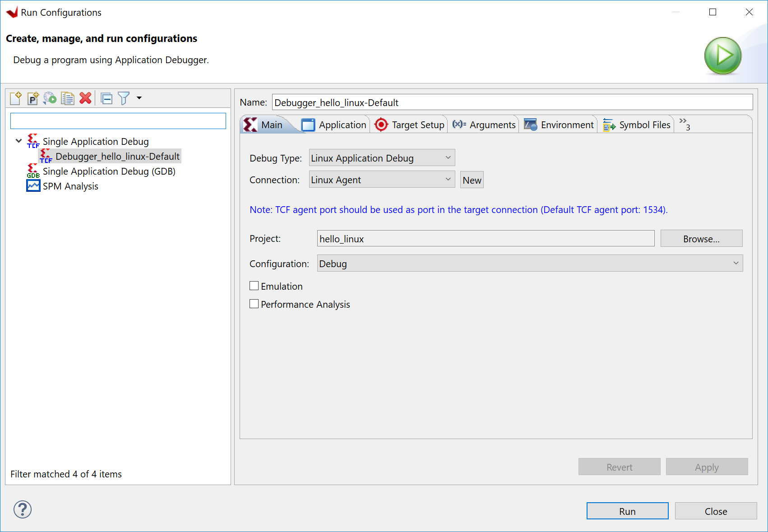The width and height of the screenshot is (768, 532).
Task: Open the Debug Type dropdown
Action: point(382,158)
